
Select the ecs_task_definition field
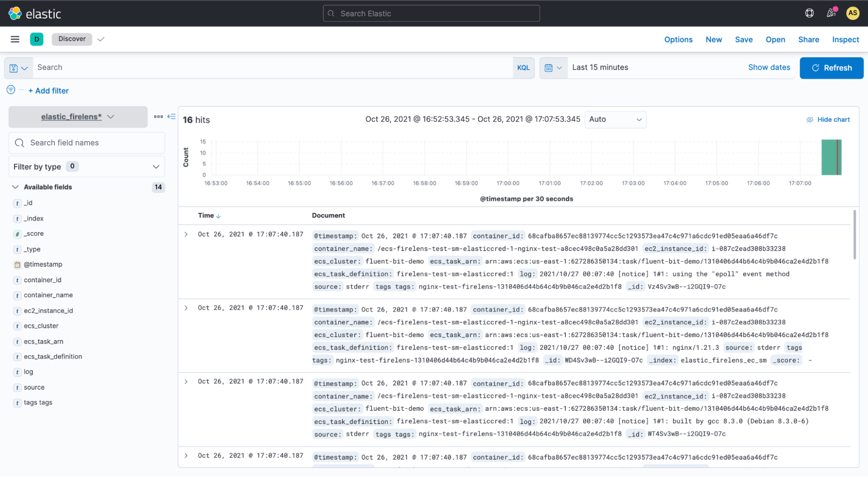53,357
